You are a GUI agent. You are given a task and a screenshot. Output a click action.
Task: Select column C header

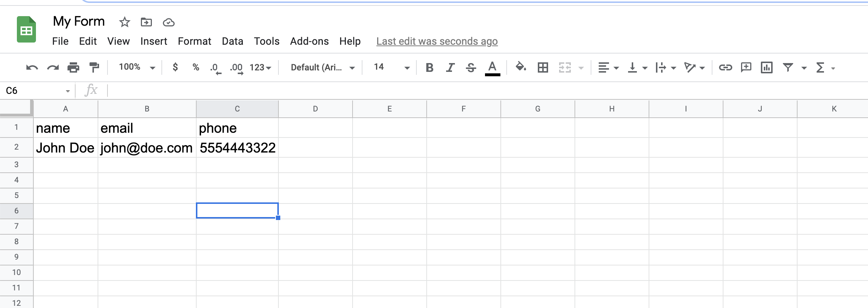237,109
